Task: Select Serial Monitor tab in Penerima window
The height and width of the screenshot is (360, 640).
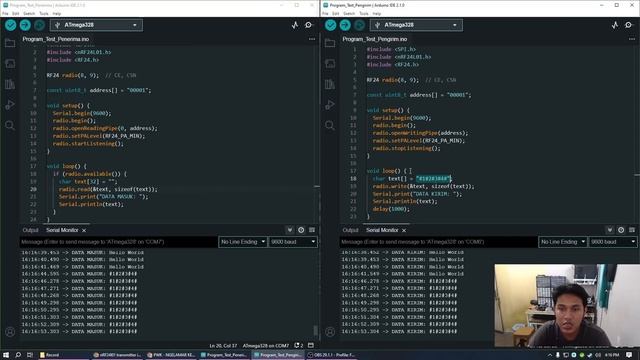Action: click(x=62, y=230)
